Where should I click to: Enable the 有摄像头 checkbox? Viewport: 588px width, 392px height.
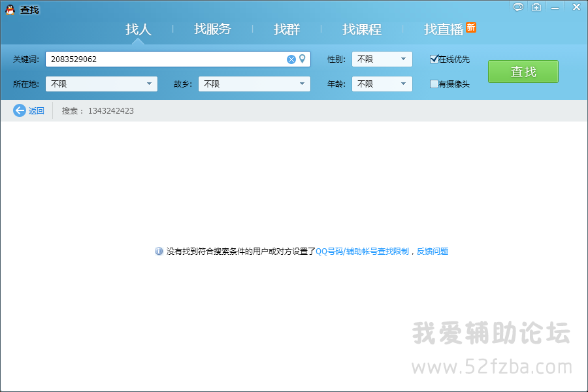click(x=434, y=84)
